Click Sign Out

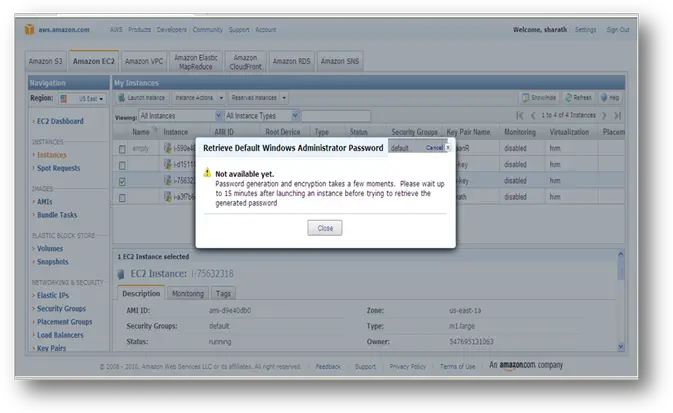pos(618,30)
